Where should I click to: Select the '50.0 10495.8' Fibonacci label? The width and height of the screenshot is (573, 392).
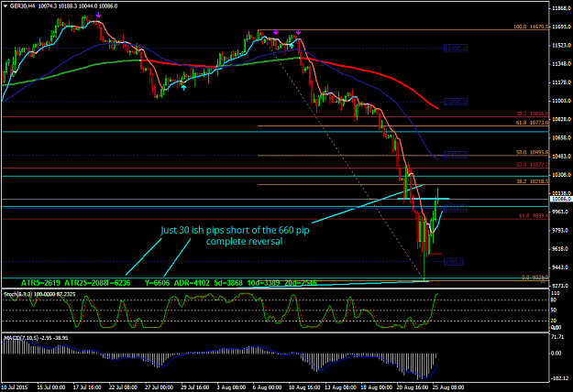[x=532, y=152]
